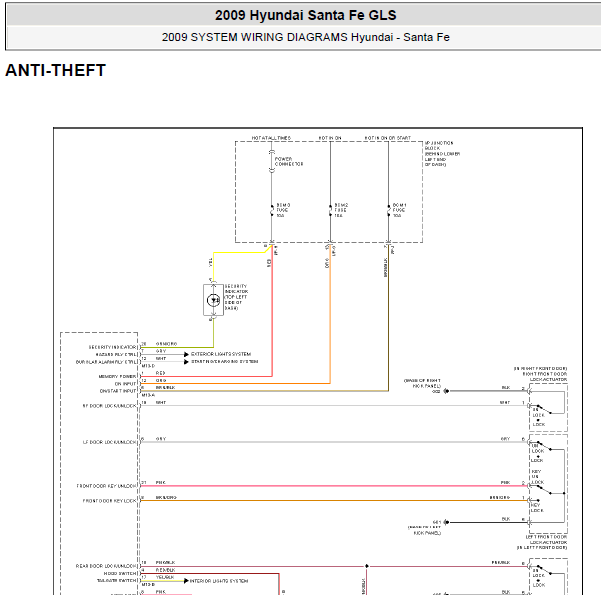601x595 pixels.
Task: Click the FRONT DOOR KEY LOCK pin label
Action: pyautogui.click(x=110, y=501)
